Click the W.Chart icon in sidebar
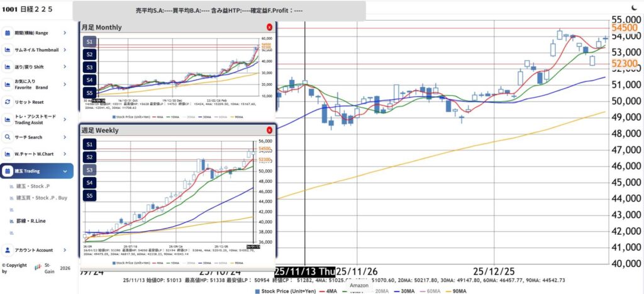644x294 pixels. tap(8, 154)
